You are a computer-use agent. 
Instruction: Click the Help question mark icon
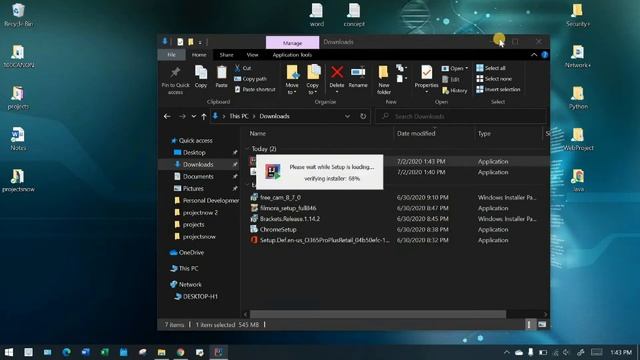click(x=544, y=55)
